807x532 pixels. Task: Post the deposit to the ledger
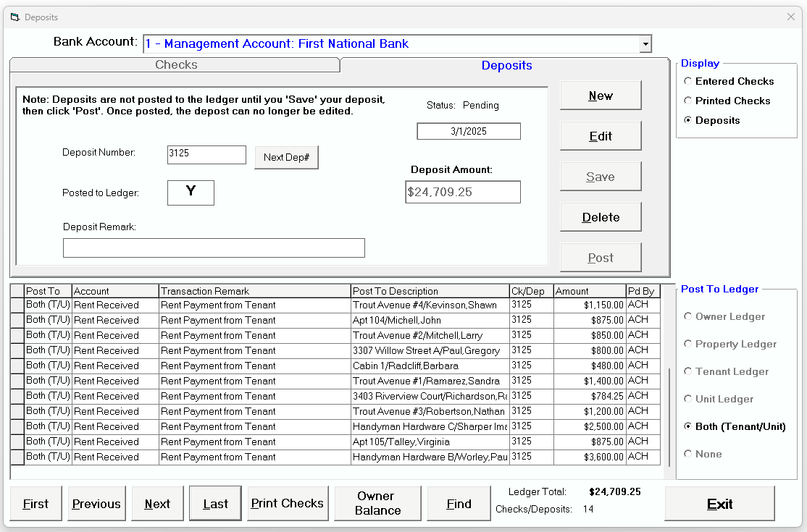point(600,256)
